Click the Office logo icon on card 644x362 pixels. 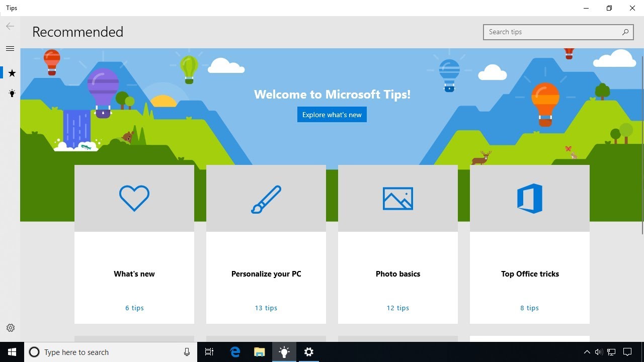[x=530, y=199]
